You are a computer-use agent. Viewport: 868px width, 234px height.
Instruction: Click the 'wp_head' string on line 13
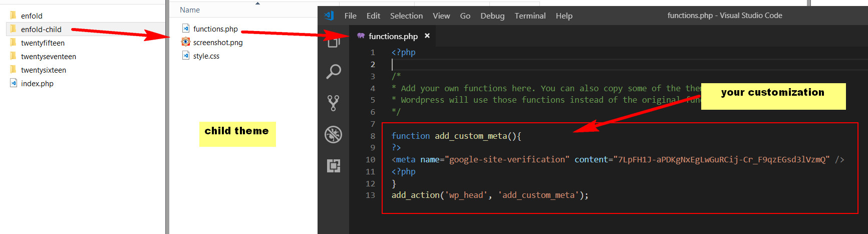[x=466, y=195]
